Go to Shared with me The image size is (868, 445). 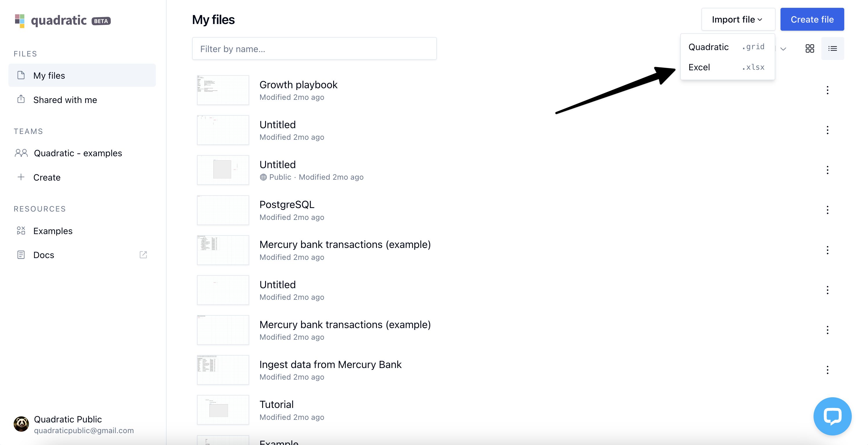point(65,100)
